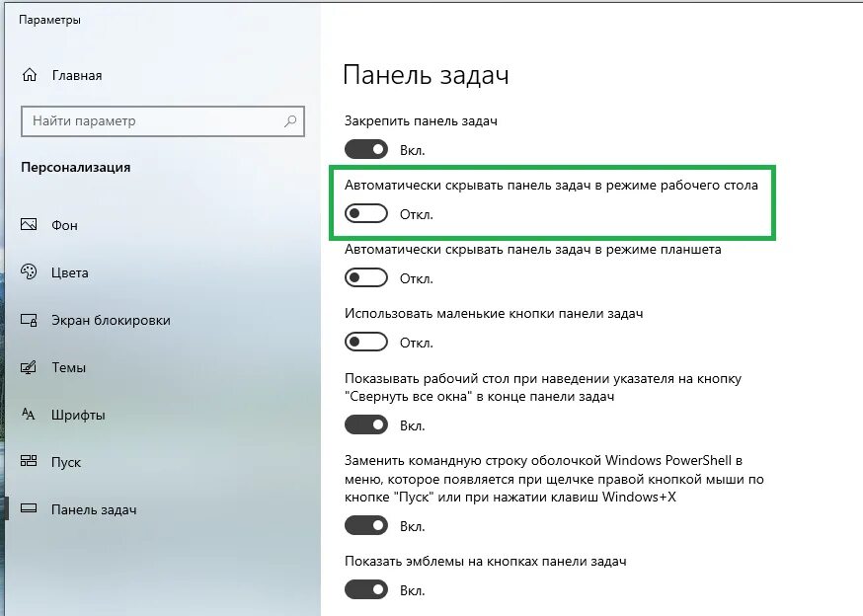Click the Персонализация section heading
Screen dimensions: 863x616
[75, 168]
